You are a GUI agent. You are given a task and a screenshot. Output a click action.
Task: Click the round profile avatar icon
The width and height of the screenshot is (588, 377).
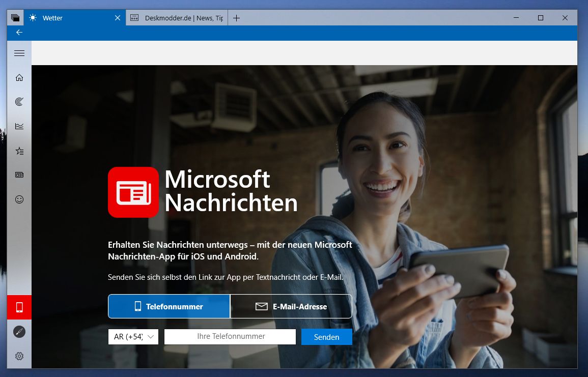coord(19,332)
